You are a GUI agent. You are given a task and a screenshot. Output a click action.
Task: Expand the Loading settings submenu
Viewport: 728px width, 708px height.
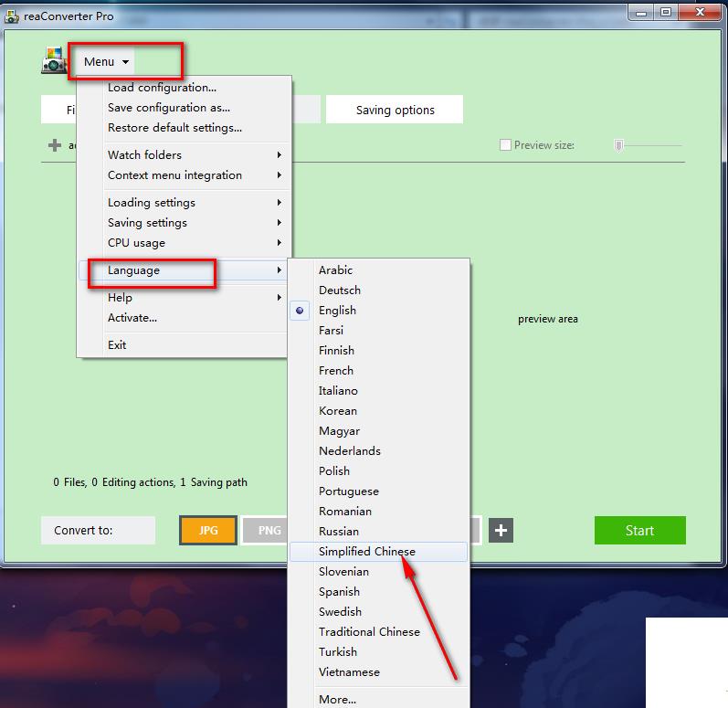coord(184,203)
